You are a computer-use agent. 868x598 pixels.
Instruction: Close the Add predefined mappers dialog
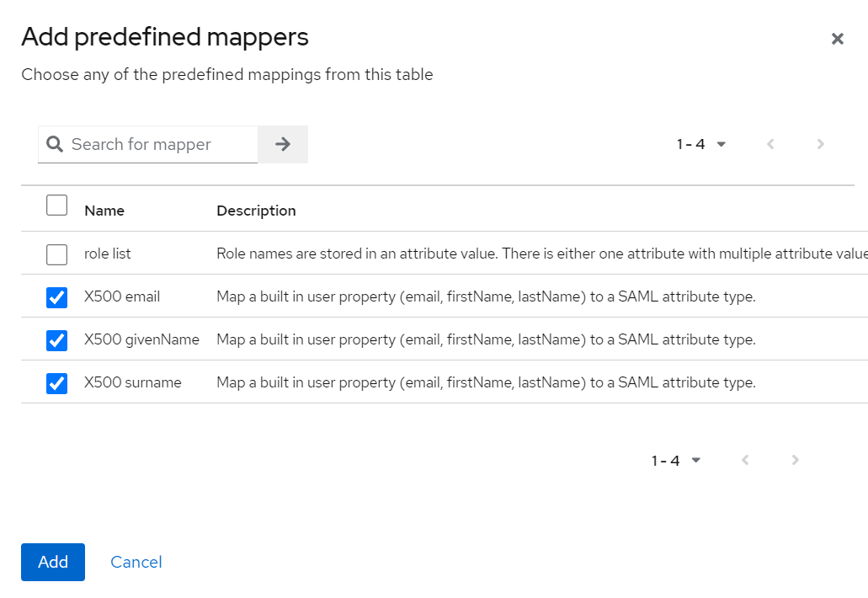pos(837,39)
